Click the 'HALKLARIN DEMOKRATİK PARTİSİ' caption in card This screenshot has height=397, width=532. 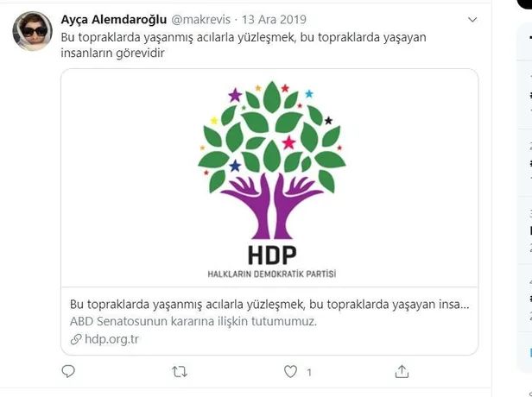pyautogui.click(x=272, y=274)
